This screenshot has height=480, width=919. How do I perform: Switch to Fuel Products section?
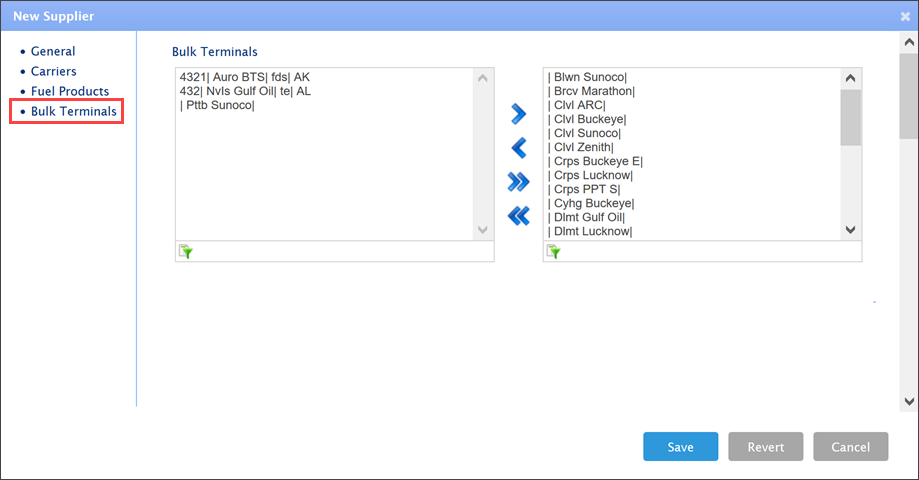70,91
